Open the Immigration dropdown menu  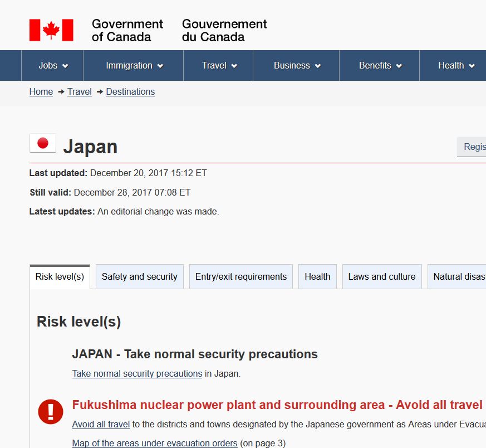(x=134, y=66)
